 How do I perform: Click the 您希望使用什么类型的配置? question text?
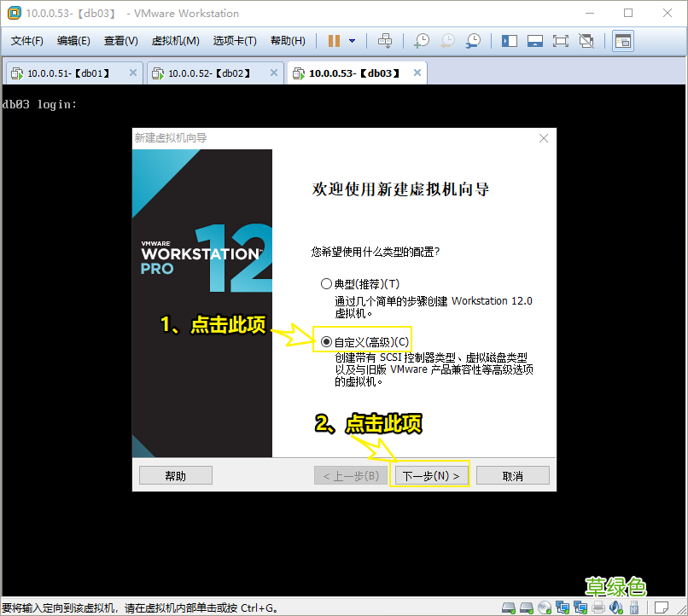tap(375, 252)
